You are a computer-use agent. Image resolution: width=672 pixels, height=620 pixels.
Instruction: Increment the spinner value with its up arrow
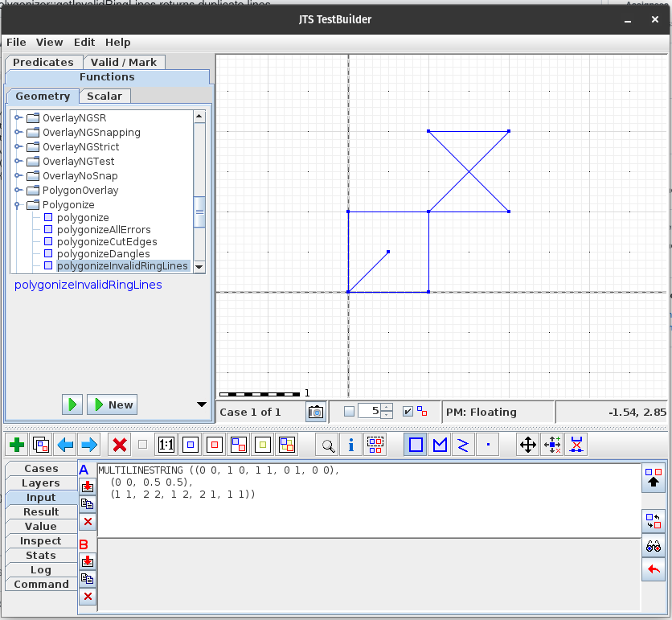pos(385,406)
